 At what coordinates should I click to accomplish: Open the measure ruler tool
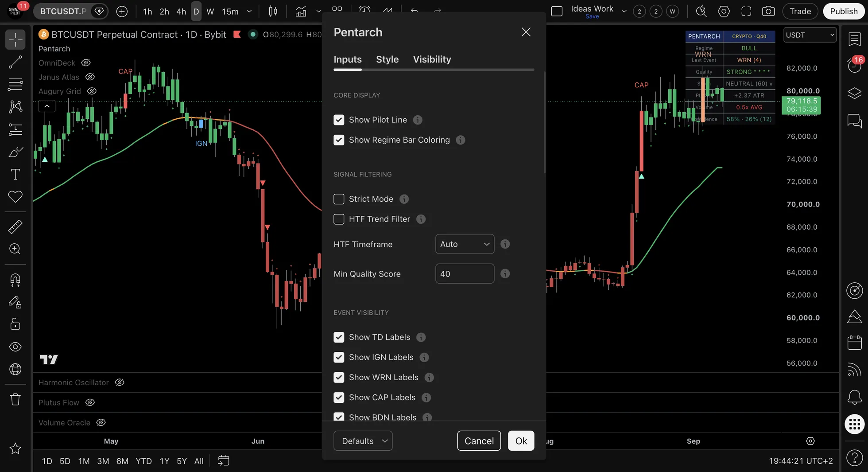(15, 226)
